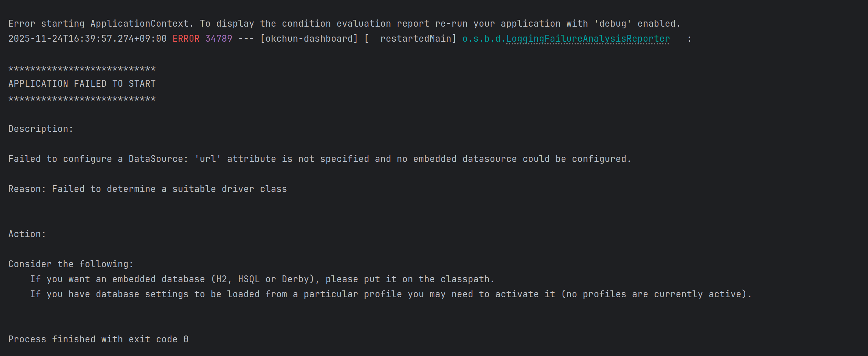Click the asterisk row above the failure heading
Image resolution: width=868 pixels, height=356 pixels.
[82, 69]
